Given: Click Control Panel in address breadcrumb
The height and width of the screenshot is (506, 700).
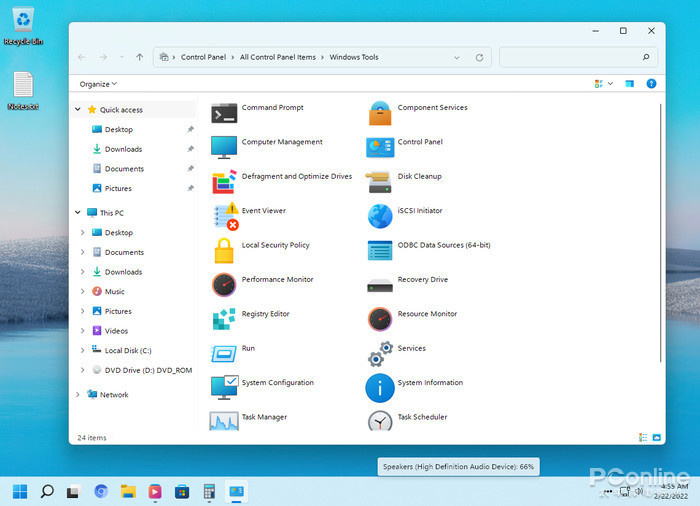Looking at the screenshot, I should tap(205, 57).
